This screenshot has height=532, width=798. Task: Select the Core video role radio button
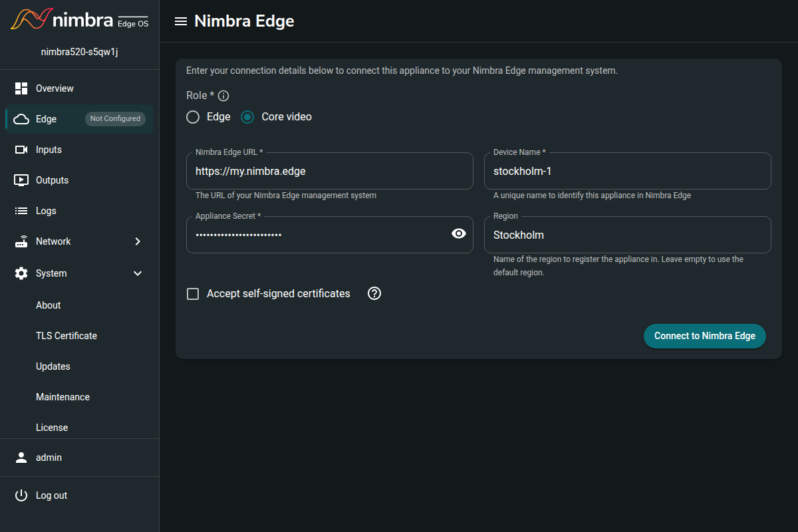coord(247,117)
